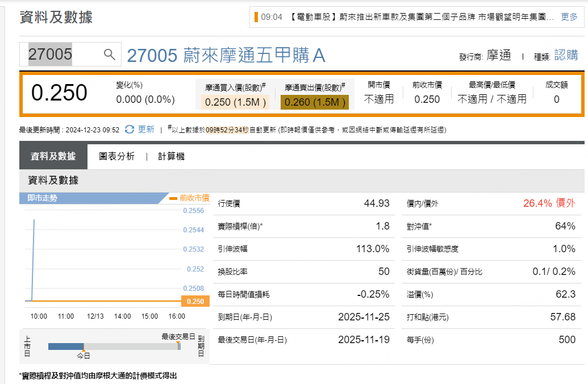Image resolution: width=588 pixels, height=384 pixels.
Task: Click the dark blue elapsed lifecycle segment
Action: click(x=66, y=347)
